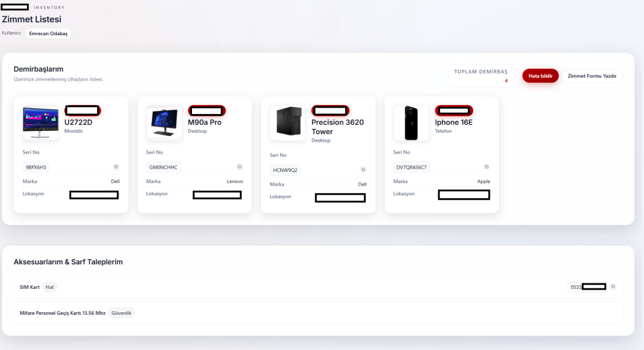Open the U2722D monitor thumbnail image
This screenshot has height=350, width=644.
[40, 122]
